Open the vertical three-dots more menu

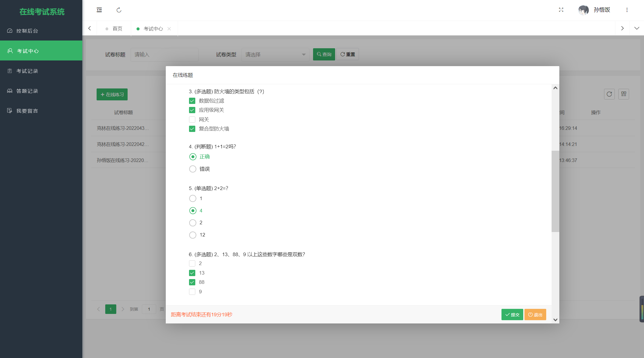[627, 10]
